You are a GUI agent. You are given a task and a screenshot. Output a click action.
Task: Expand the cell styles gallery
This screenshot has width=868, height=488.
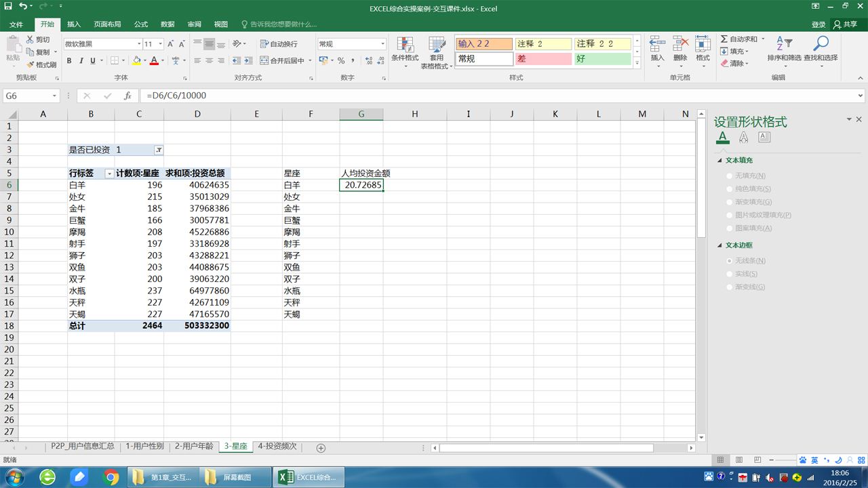pyautogui.click(x=637, y=62)
